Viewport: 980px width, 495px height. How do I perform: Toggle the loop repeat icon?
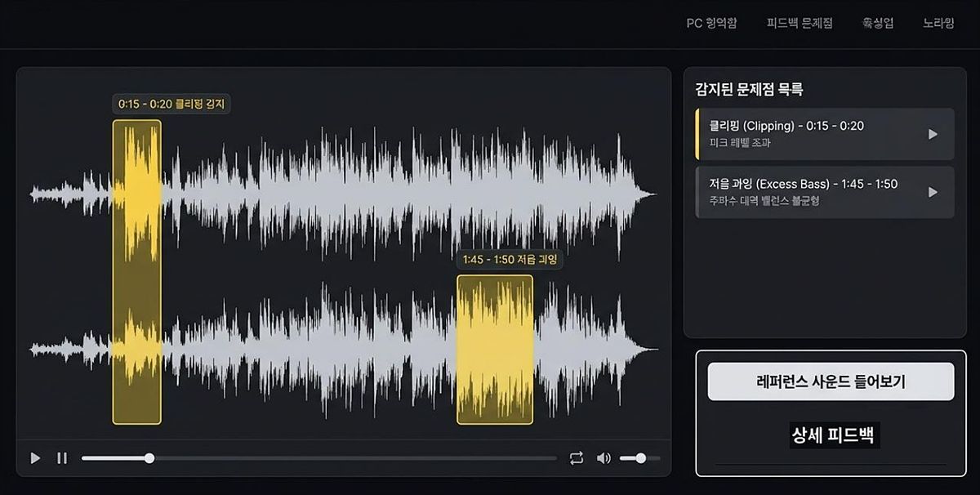tap(577, 458)
